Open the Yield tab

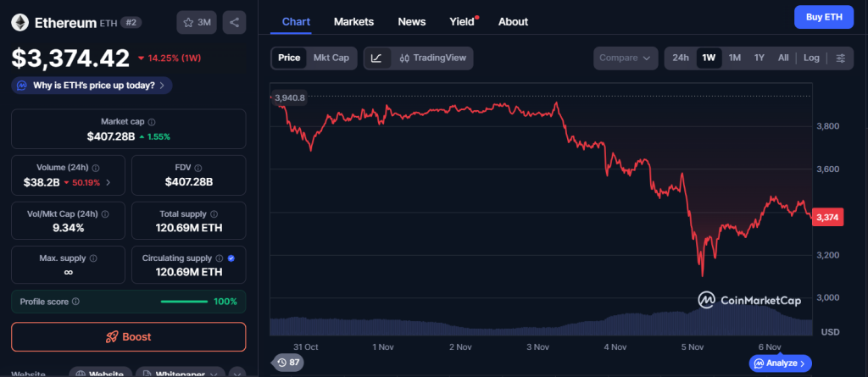(462, 21)
